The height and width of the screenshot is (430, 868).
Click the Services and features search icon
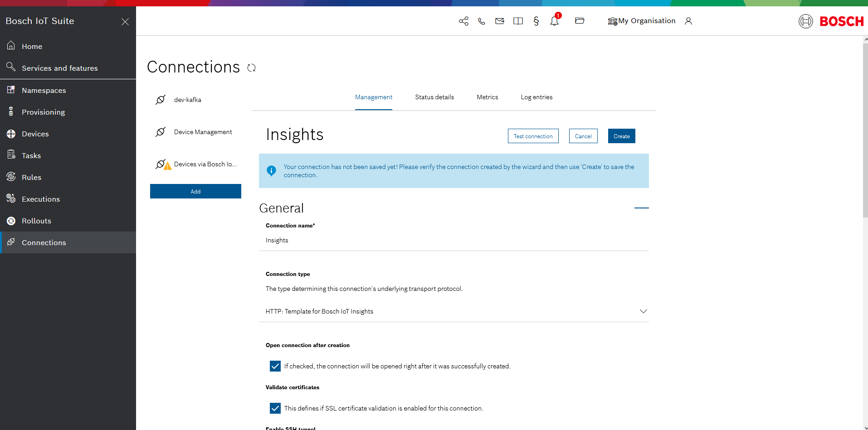11,67
